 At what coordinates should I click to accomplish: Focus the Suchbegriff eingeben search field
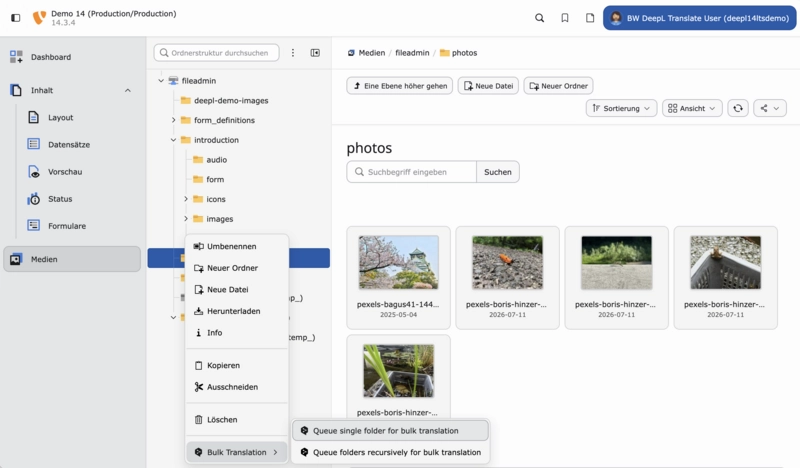[x=411, y=172]
